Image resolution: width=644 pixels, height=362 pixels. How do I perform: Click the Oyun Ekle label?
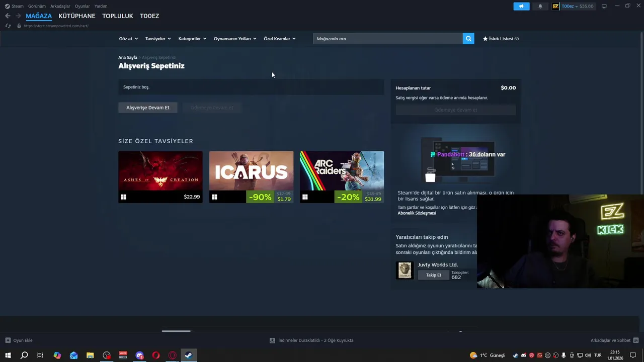(23, 340)
